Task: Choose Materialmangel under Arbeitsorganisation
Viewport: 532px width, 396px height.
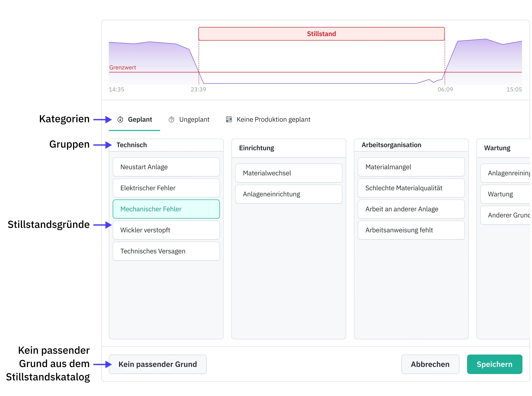Action: click(x=411, y=167)
